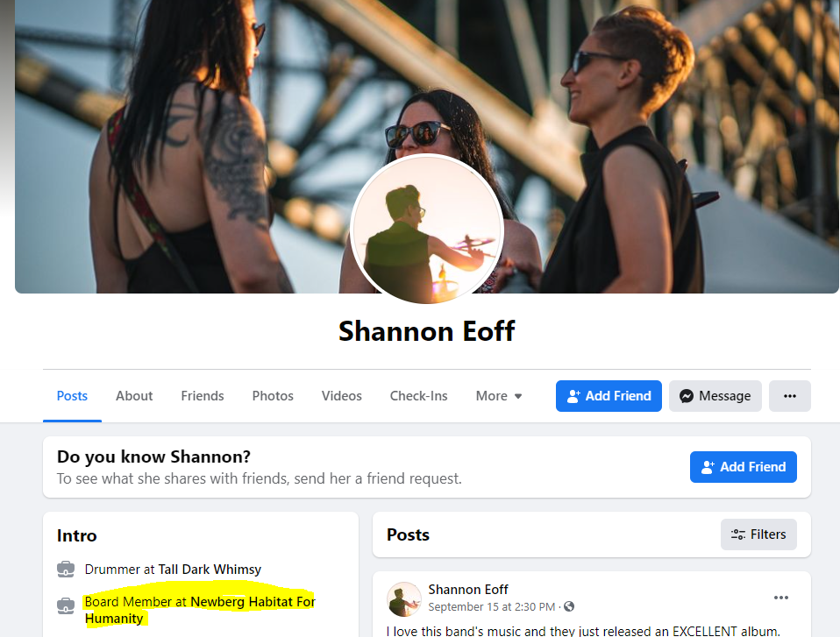Click the Shannon Eoff name on the post
The height and width of the screenshot is (637, 840).
coord(467,590)
